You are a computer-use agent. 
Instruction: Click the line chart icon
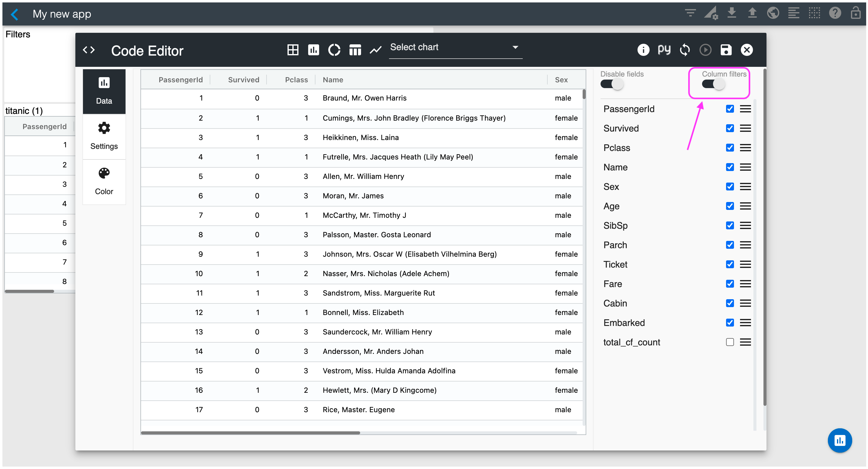tap(375, 50)
